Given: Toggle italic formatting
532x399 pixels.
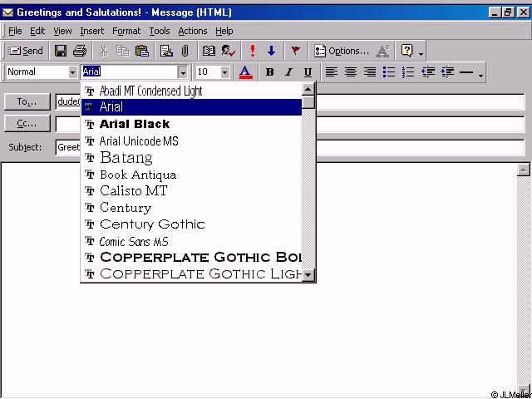Looking at the screenshot, I should tap(288, 72).
